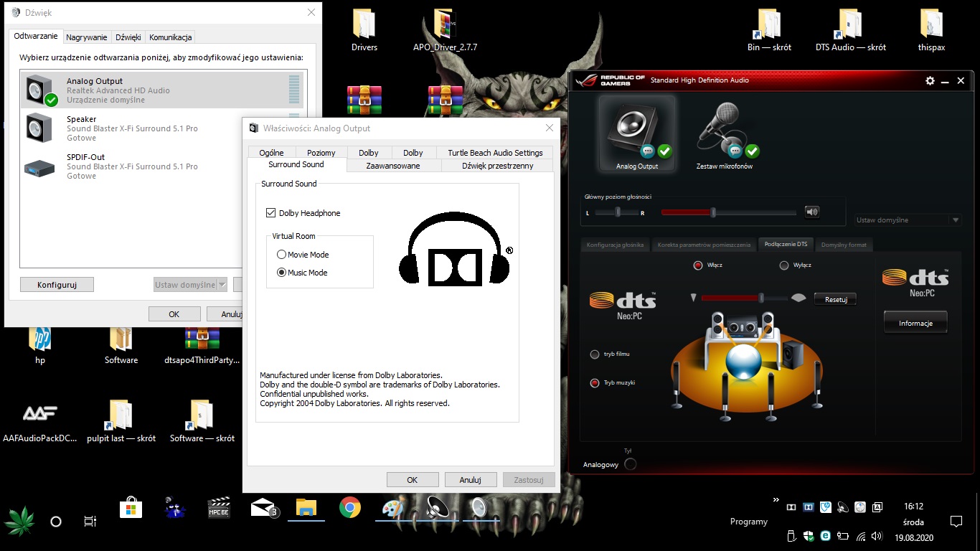Open taskbar clock and date
Image resolution: width=980 pixels, height=551 pixels.
pos(914,522)
